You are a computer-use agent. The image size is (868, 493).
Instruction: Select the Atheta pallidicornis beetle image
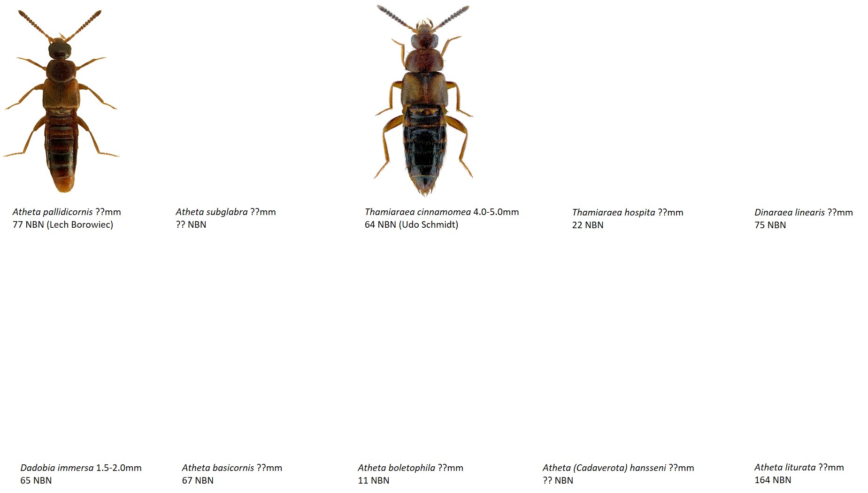pyautogui.click(x=61, y=101)
